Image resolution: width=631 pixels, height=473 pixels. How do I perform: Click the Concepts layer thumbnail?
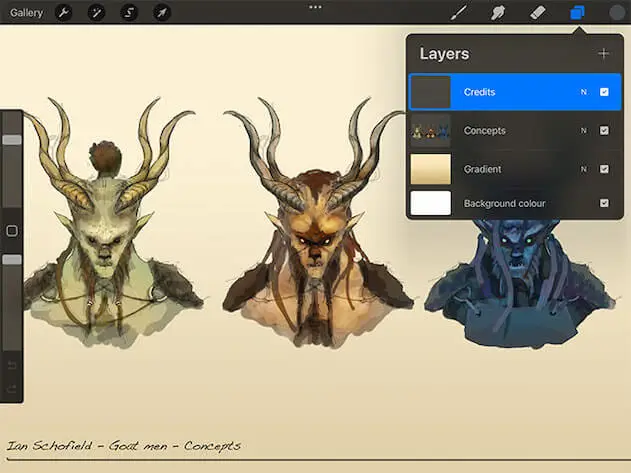(430, 130)
